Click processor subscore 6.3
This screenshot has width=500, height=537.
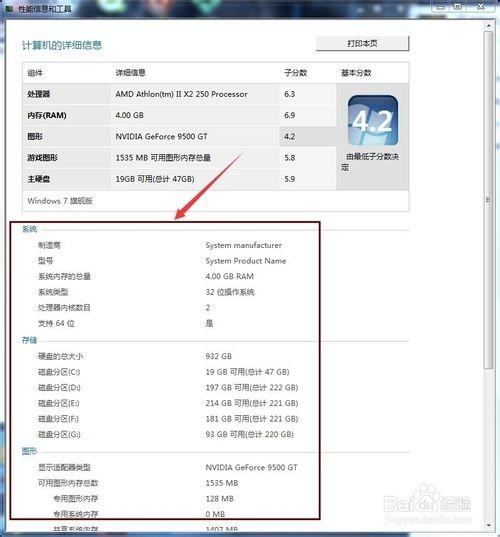(289, 94)
